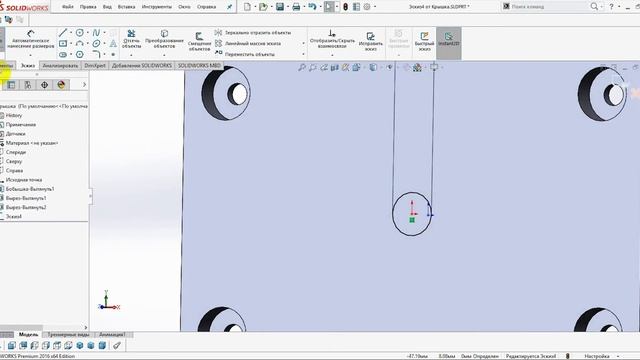Viewport: 640px width, 360px height.
Task: Click Преобразование объектов convert entities
Action: [164, 39]
